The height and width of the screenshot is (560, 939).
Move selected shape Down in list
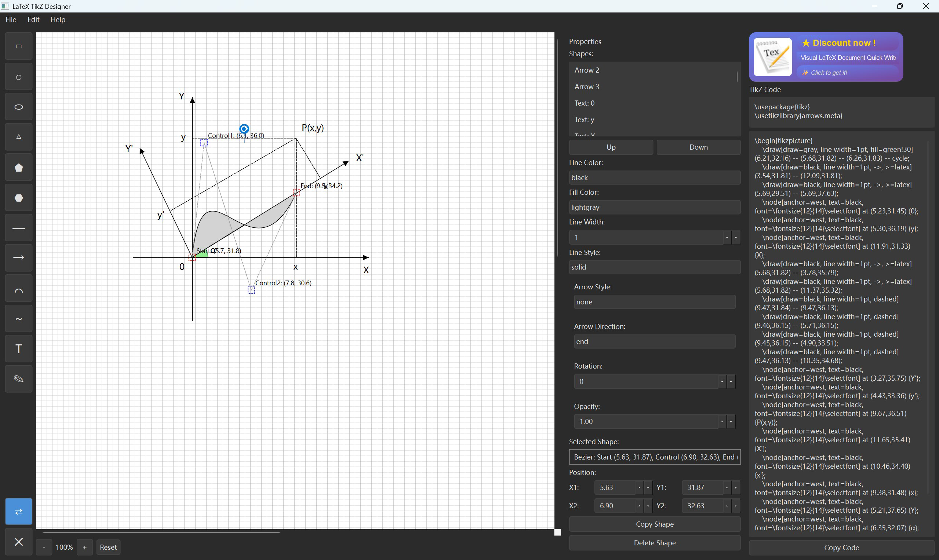(x=699, y=147)
